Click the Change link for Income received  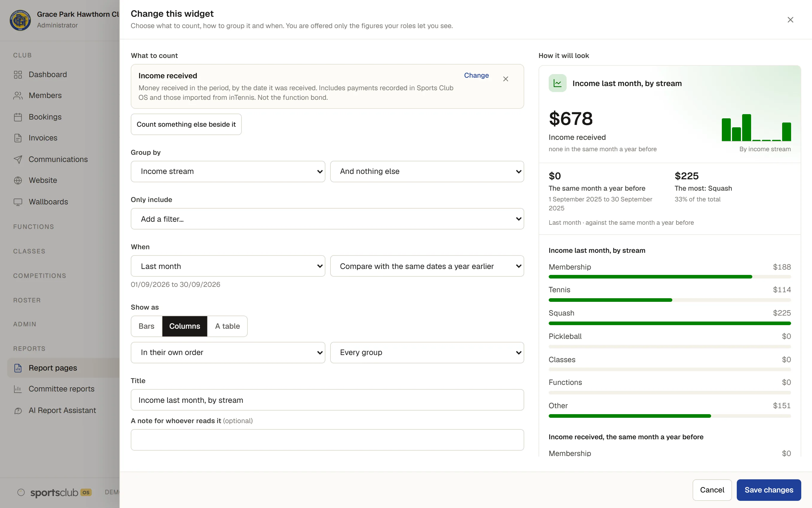(x=476, y=75)
